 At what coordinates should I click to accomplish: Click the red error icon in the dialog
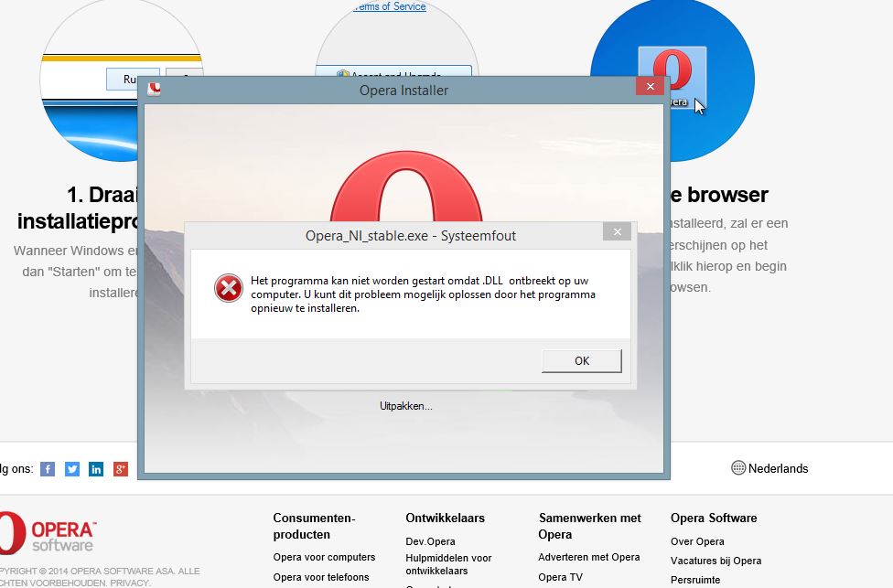229,288
